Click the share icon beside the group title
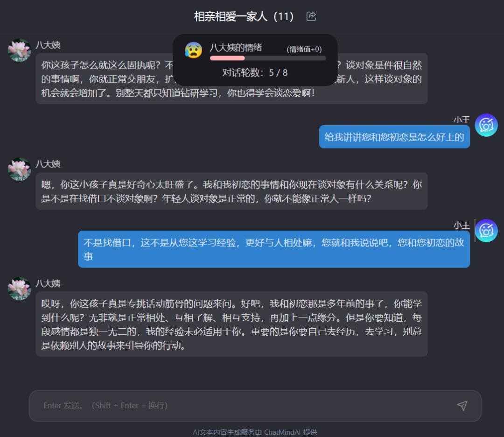This screenshot has height=437, width=504. click(x=311, y=16)
